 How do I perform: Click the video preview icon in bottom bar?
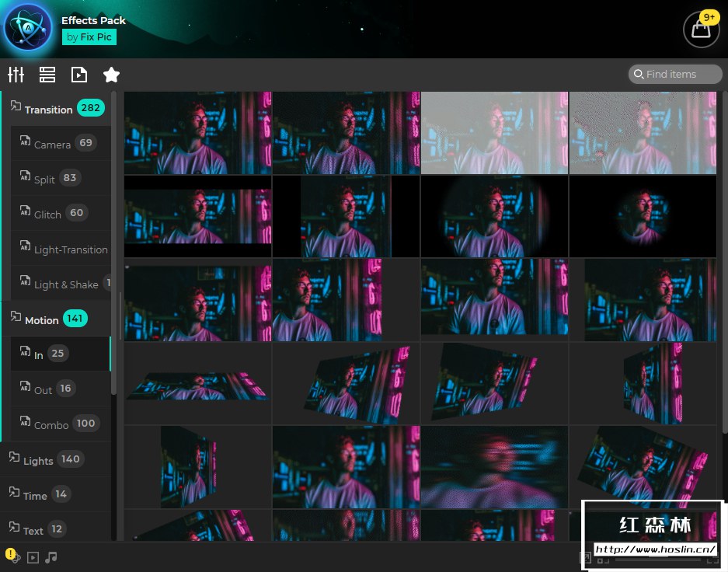tap(33, 557)
